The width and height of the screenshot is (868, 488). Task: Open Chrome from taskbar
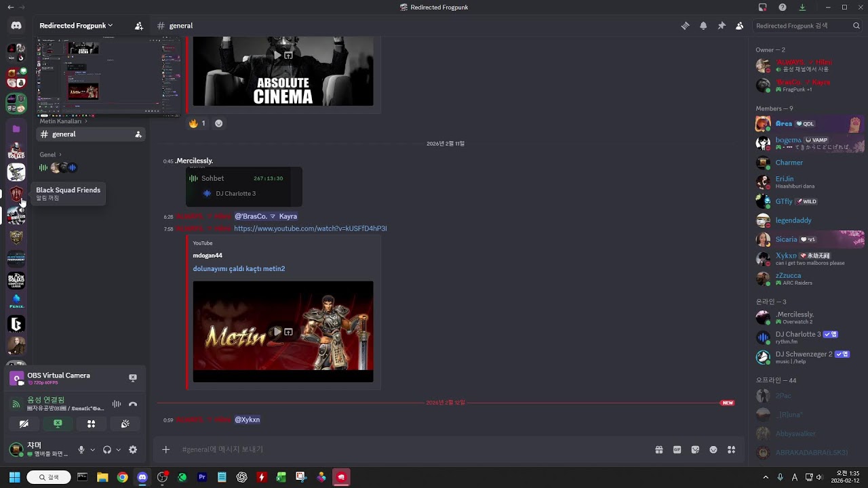[122, 477]
